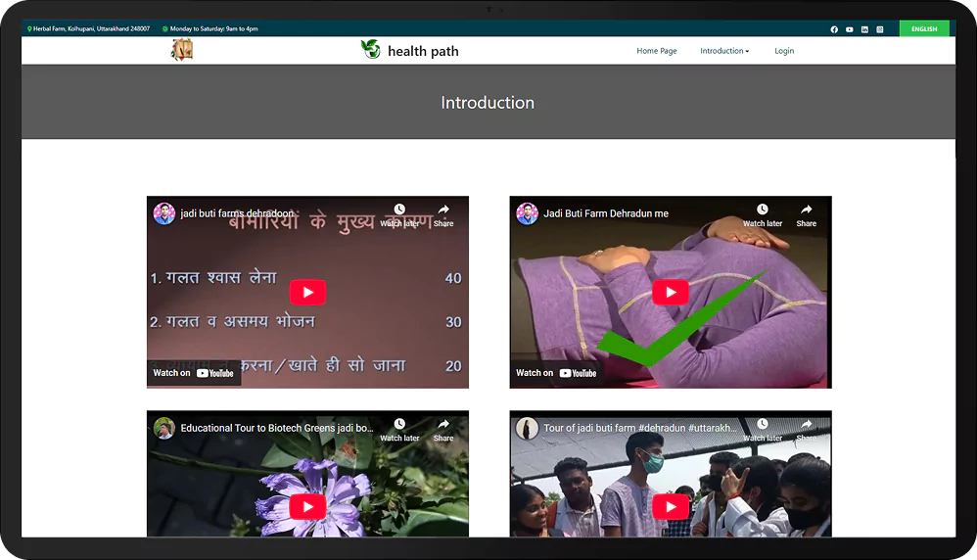The image size is (977, 560).
Task: Play the Tour of jadi buti farm video
Action: [x=671, y=506]
